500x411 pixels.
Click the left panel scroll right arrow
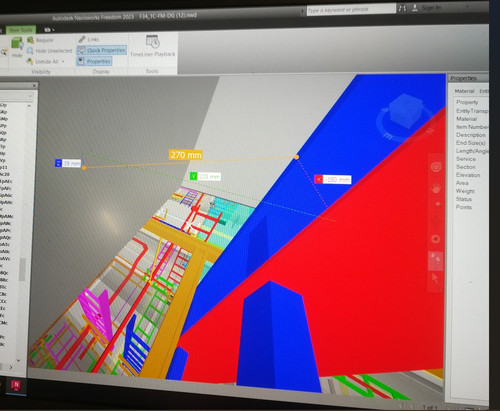pyautogui.click(x=11, y=367)
